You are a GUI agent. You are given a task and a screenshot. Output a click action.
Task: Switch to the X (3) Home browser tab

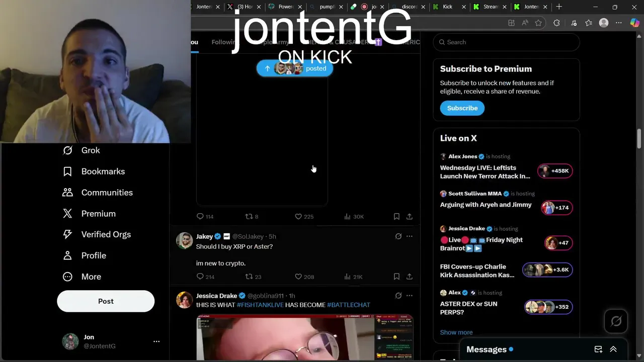click(245, 7)
